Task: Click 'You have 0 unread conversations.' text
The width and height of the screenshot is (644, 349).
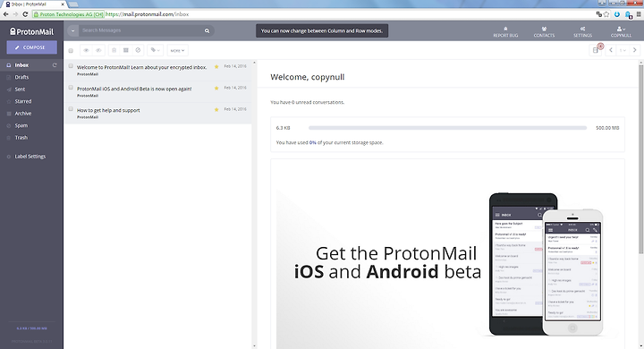Action: pyautogui.click(x=307, y=102)
